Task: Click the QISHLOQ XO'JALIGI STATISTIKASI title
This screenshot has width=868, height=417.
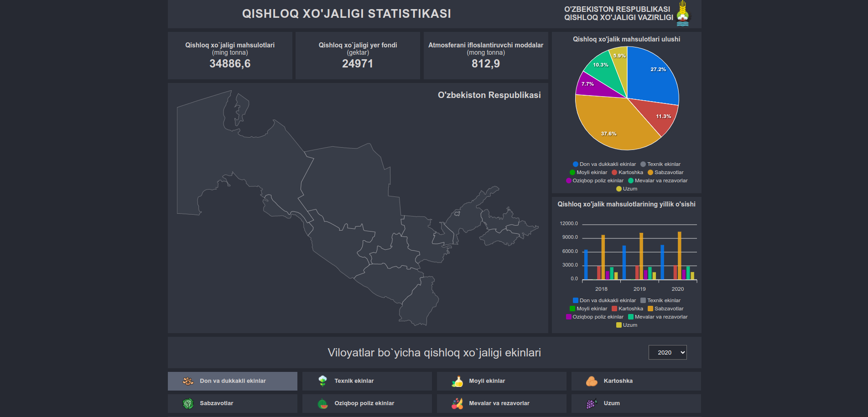Action: click(346, 14)
